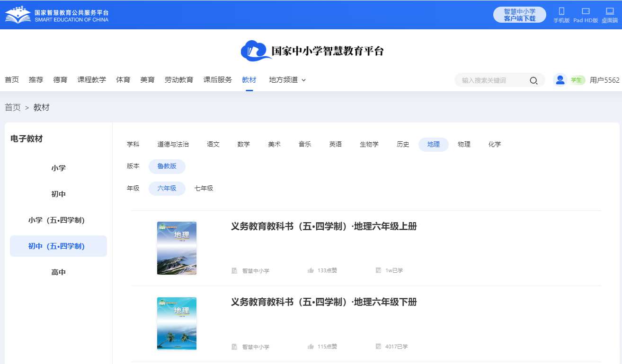Select 初中（五•四学制） in the sidebar
622x364 pixels.
pos(59,246)
